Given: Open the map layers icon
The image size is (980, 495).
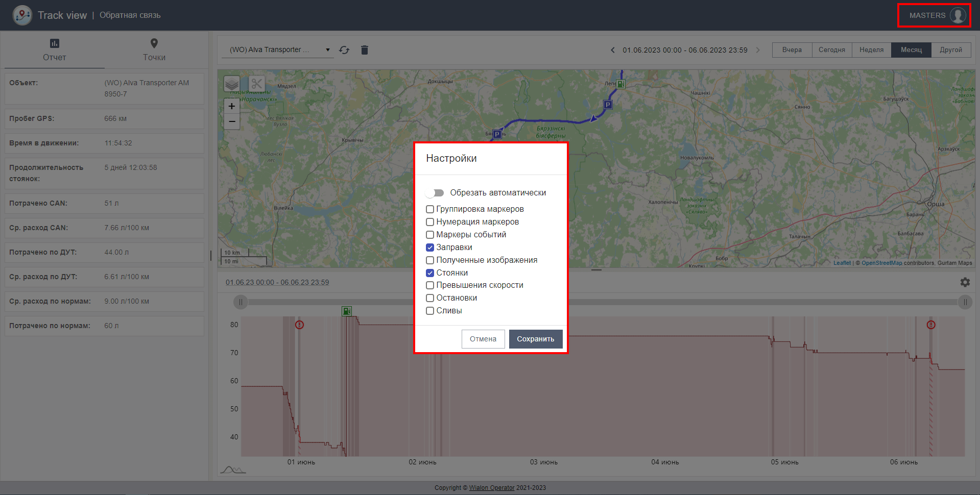Looking at the screenshot, I should point(232,84).
